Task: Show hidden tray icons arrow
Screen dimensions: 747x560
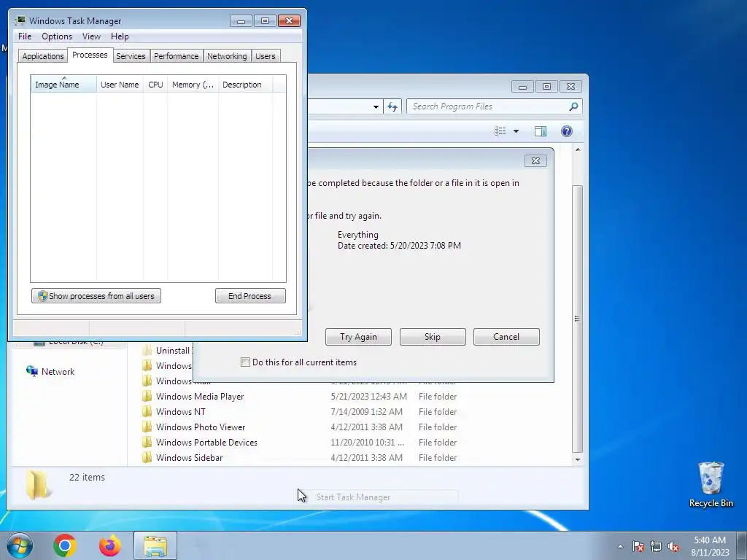Action: click(620, 546)
